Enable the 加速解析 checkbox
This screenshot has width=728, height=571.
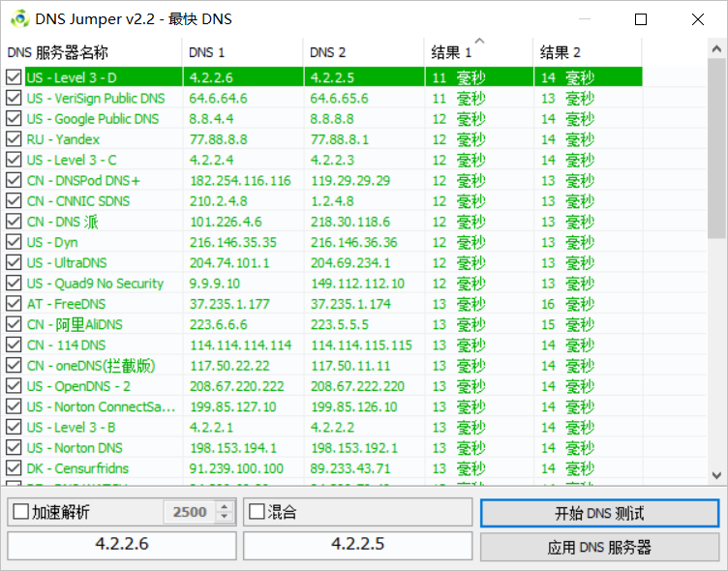click(21, 512)
